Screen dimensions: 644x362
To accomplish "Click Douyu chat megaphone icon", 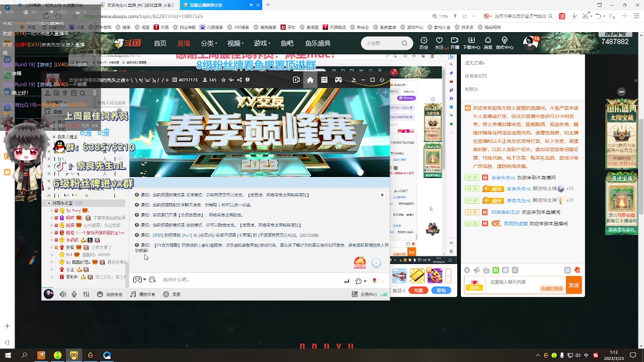I will 476,270.
